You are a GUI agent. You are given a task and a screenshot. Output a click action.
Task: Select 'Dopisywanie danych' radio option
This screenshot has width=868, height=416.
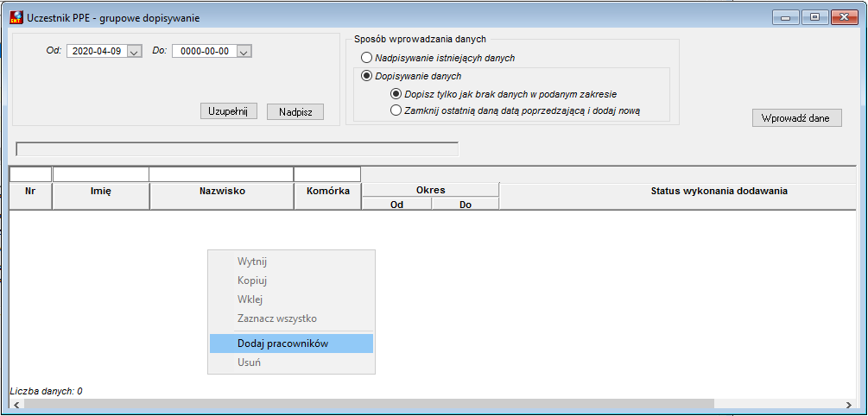[x=365, y=76]
